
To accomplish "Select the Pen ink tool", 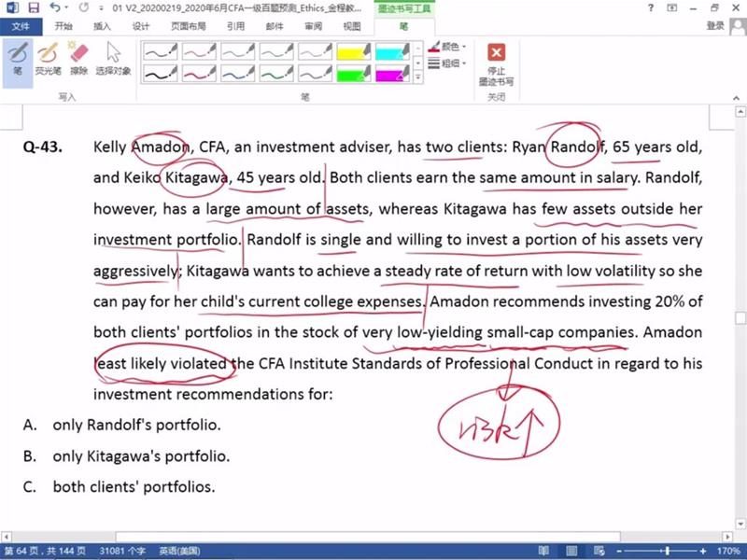I will coord(18,58).
